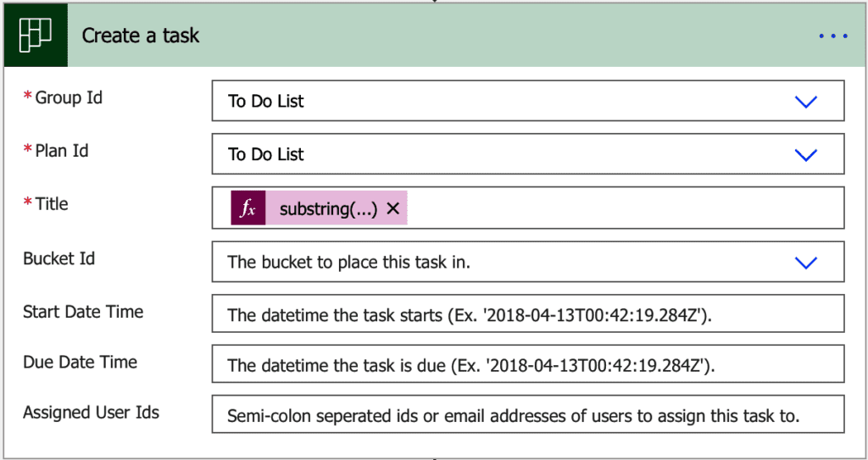Click the Group Id field label
Image resolution: width=868 pixels, height=460 pixels.
pyautogui.click(x=68, y=98)
